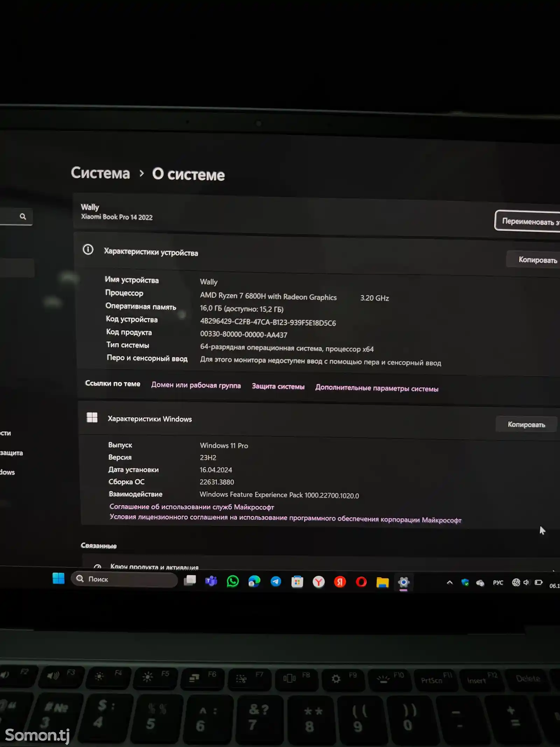Open OneDrive cloud tray icon
560x747 pixels.
480,583
